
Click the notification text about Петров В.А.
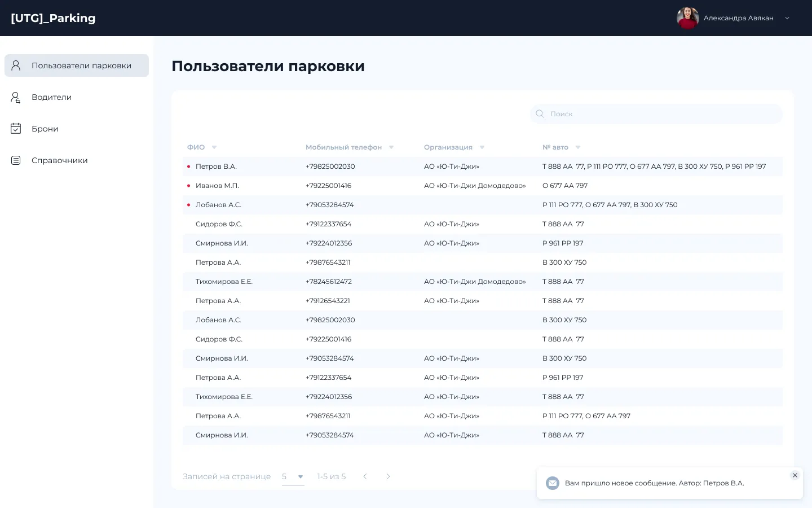(655, 483)
